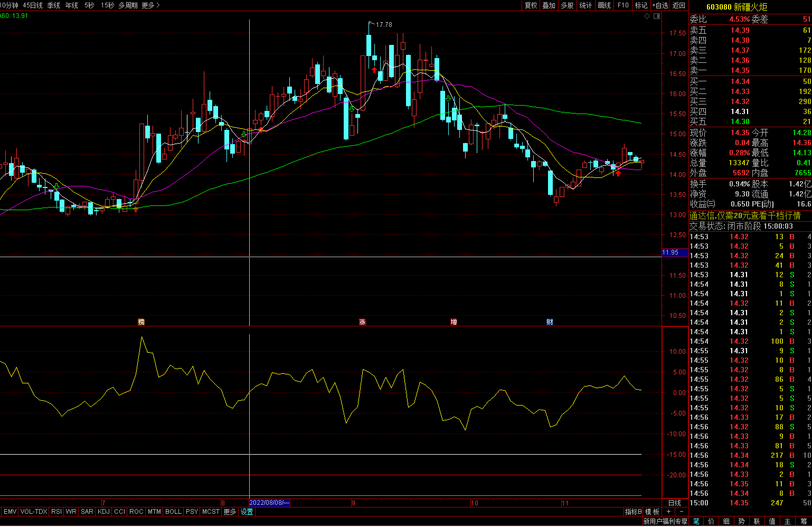Click the 日线 period label
This screenshot has width=812, height=527.
pos(675,503)
